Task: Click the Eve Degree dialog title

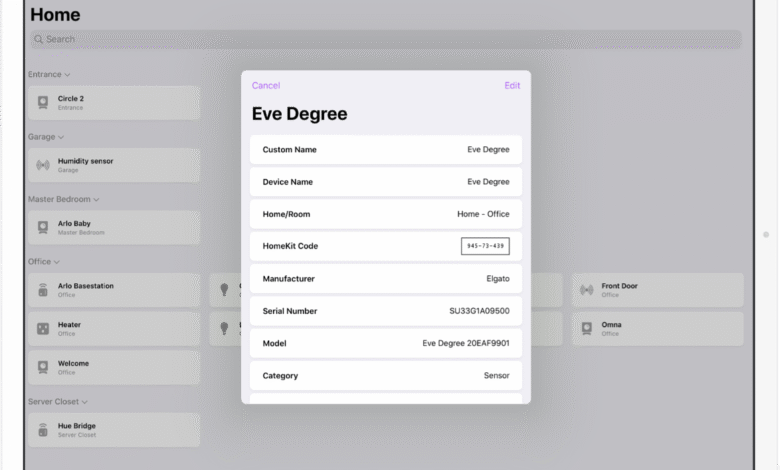Action: (299, 114)
